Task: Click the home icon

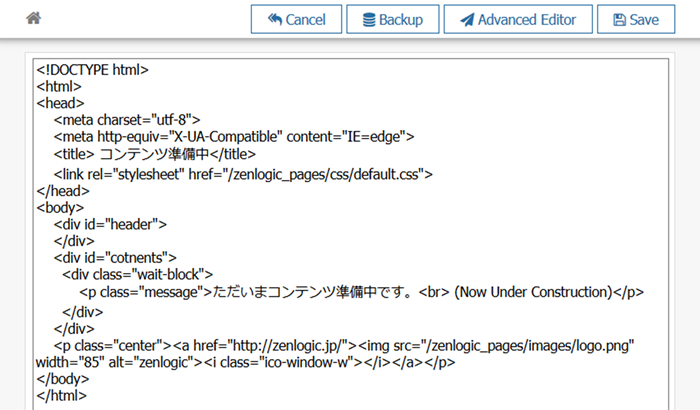Action: (33, 18)
